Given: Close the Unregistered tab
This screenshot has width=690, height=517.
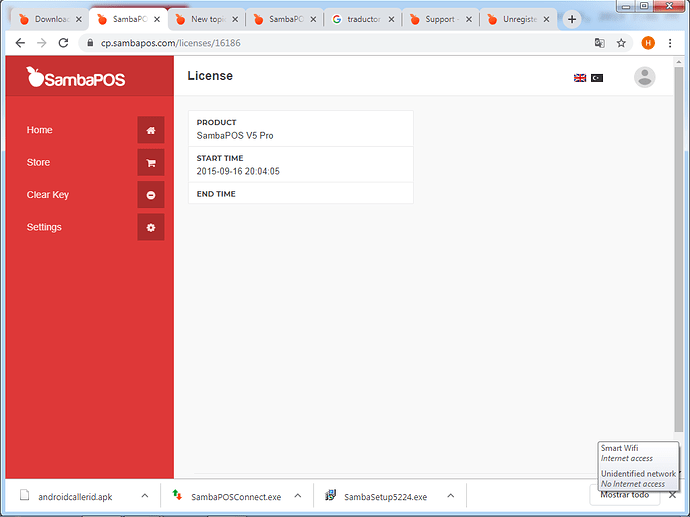Looking at the screenshot, I should click(546, 19).
